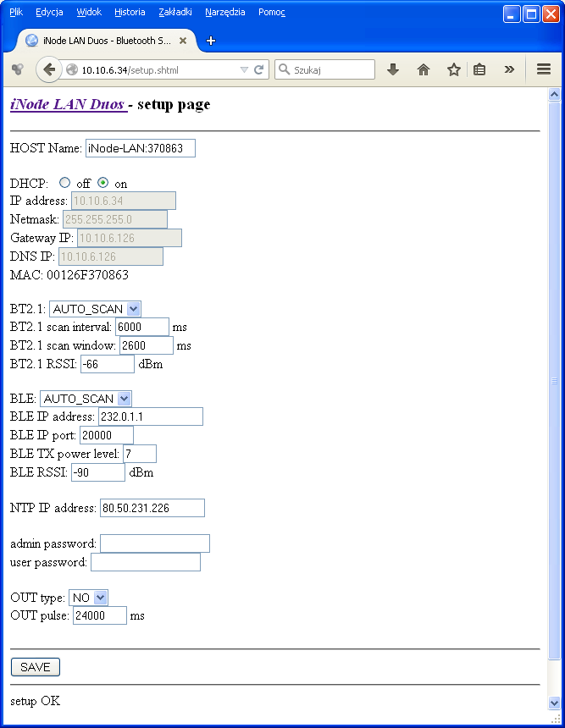The height and width of the screenshot is (728, 565).
Task: Open the downloads arrow icon
Action: click(x=393, y=69)
